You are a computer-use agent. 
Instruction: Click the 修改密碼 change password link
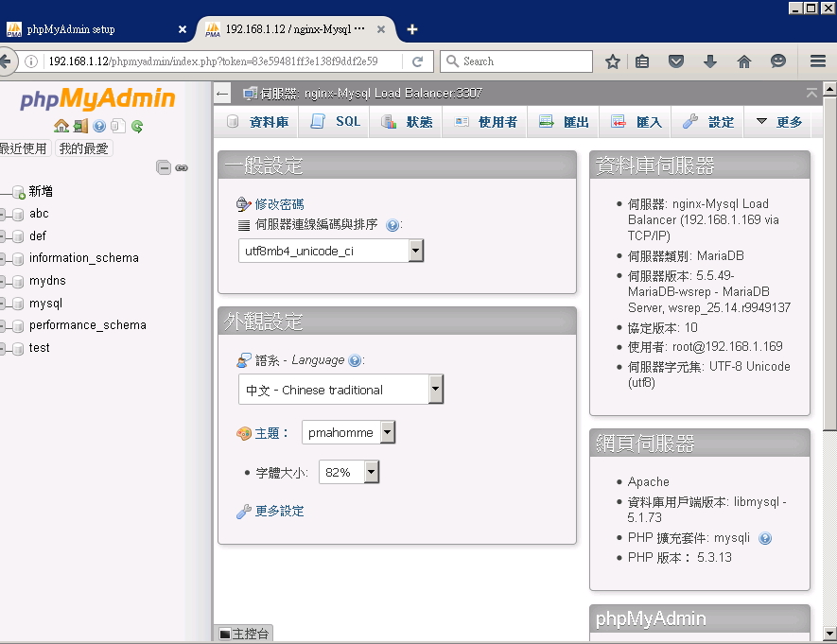[279, 204]
